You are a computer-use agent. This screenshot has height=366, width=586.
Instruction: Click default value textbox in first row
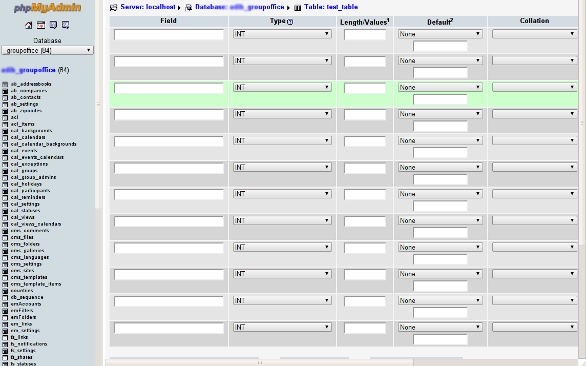[x=440, y=46]
